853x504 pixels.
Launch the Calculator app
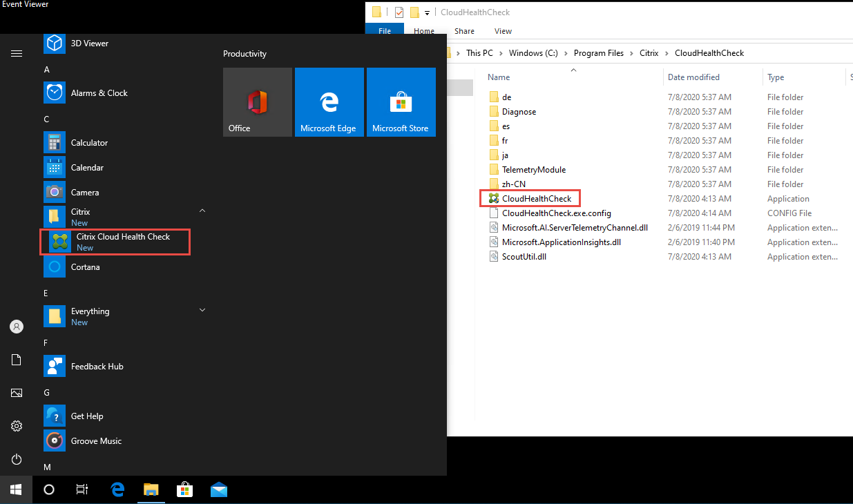tap(89, 143)
